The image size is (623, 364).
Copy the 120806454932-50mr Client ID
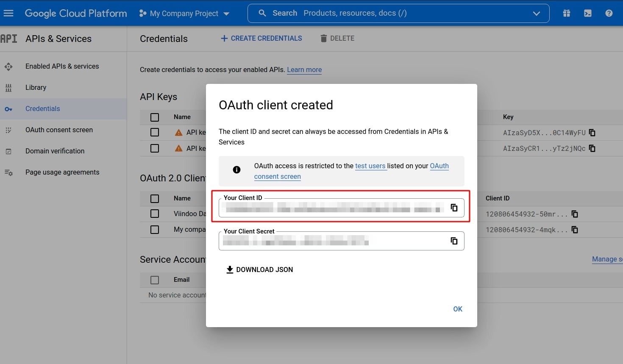click(x=575, y=214)
